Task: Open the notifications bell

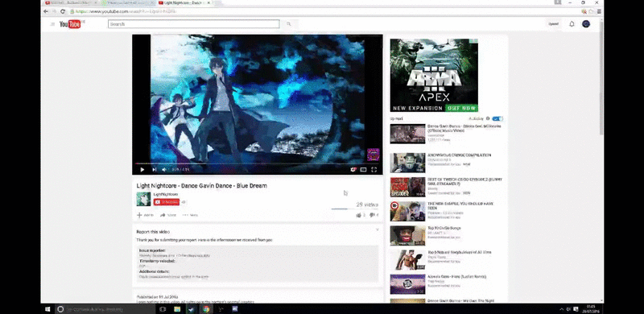Action: click(x=572, y=24)
